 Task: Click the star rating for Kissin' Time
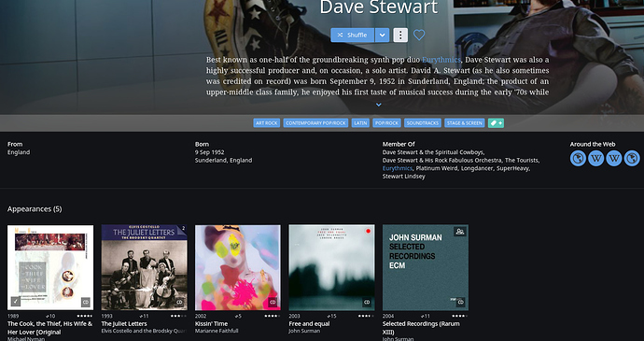272,316
